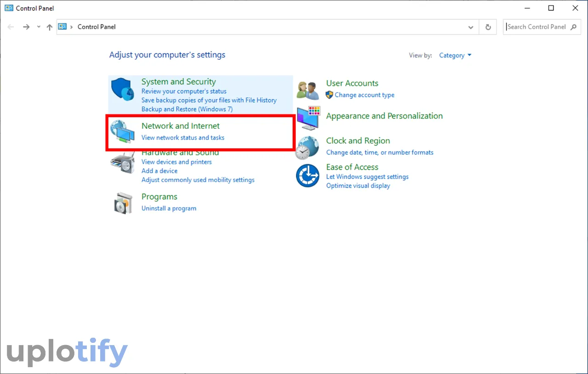Go back with the Back arrow
588x374 pixels.
pos(11,27)
